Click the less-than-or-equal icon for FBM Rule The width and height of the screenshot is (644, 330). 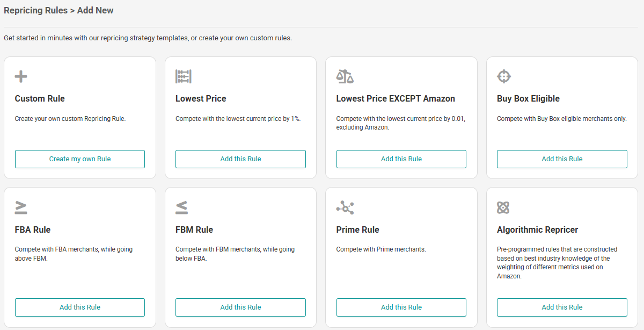(182, 207)
